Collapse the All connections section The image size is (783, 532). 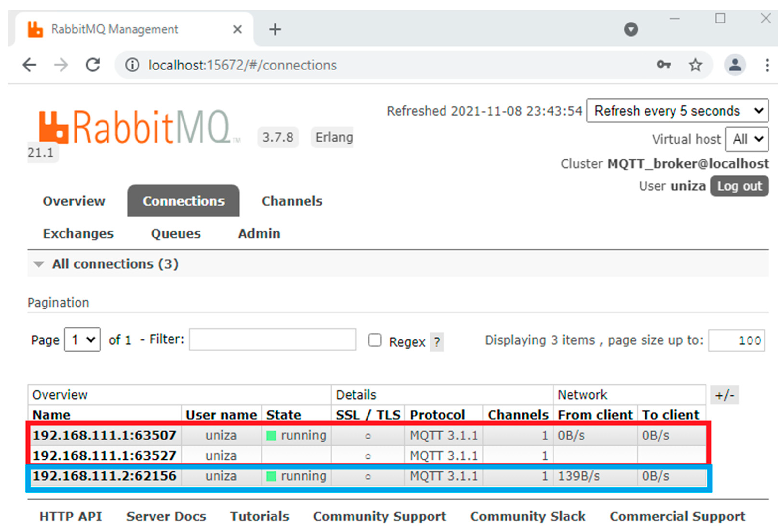coord(39,264)
